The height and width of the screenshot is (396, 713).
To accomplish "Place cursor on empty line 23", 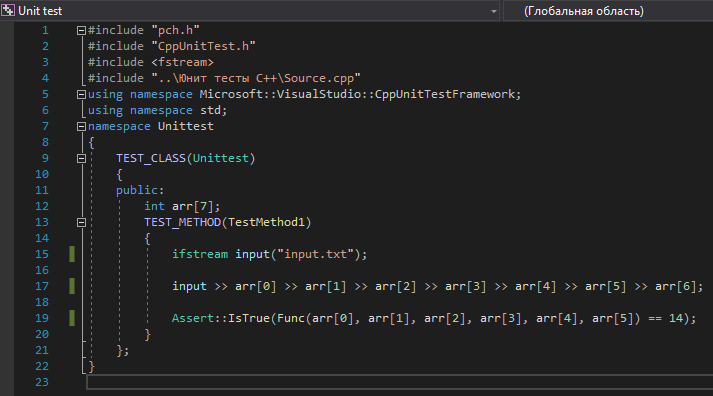I will click(400, 382).
